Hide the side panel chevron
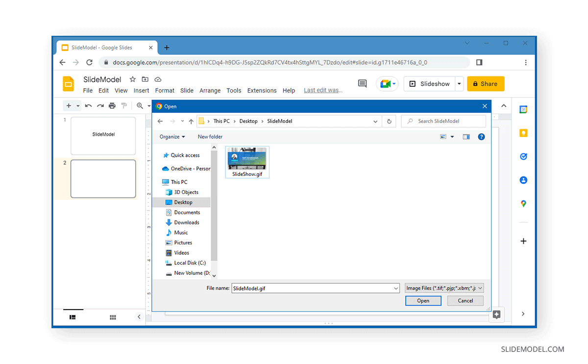The image size is (588, 364). coord(523,314)
